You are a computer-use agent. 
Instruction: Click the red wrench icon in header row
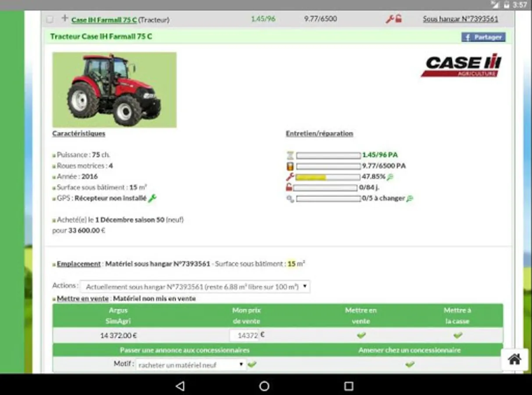coord(389,19)
